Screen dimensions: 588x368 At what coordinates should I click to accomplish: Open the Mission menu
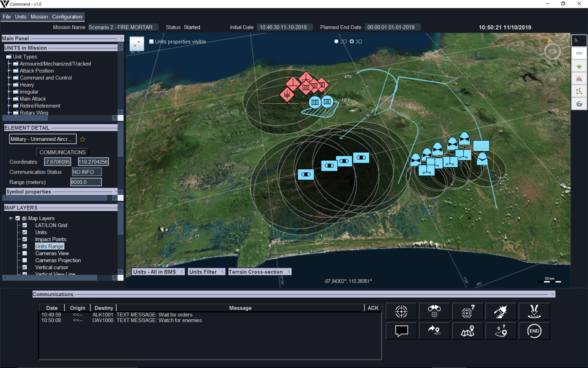point(39,17)
